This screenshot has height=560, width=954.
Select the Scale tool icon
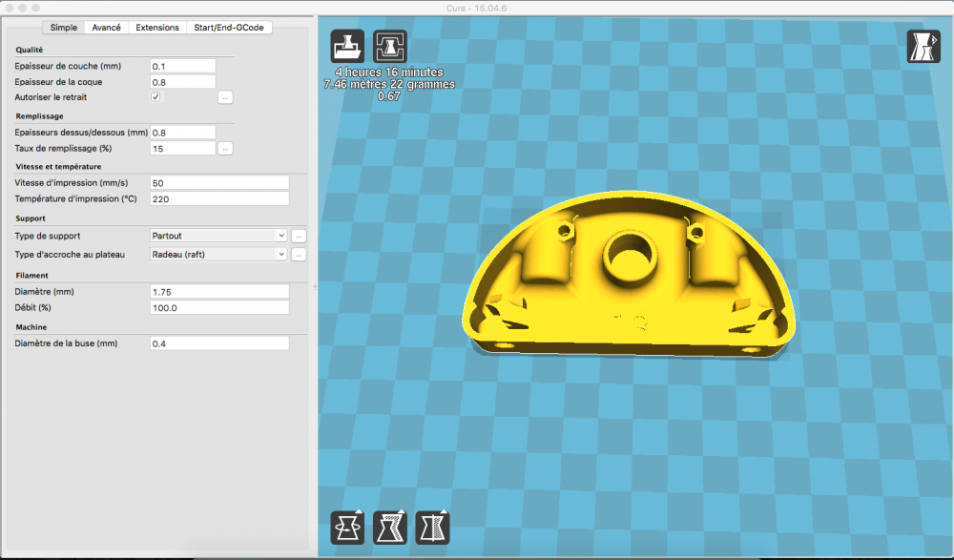tap(390, 528)
